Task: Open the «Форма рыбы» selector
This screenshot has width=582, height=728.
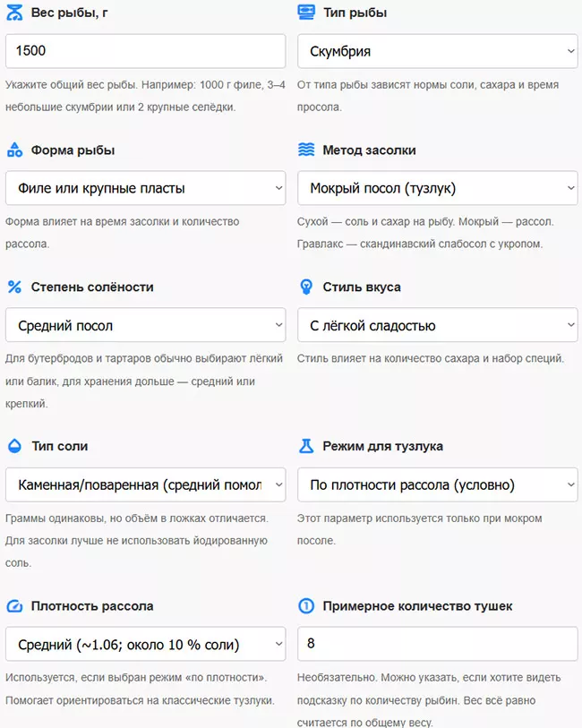Action: 145,188
